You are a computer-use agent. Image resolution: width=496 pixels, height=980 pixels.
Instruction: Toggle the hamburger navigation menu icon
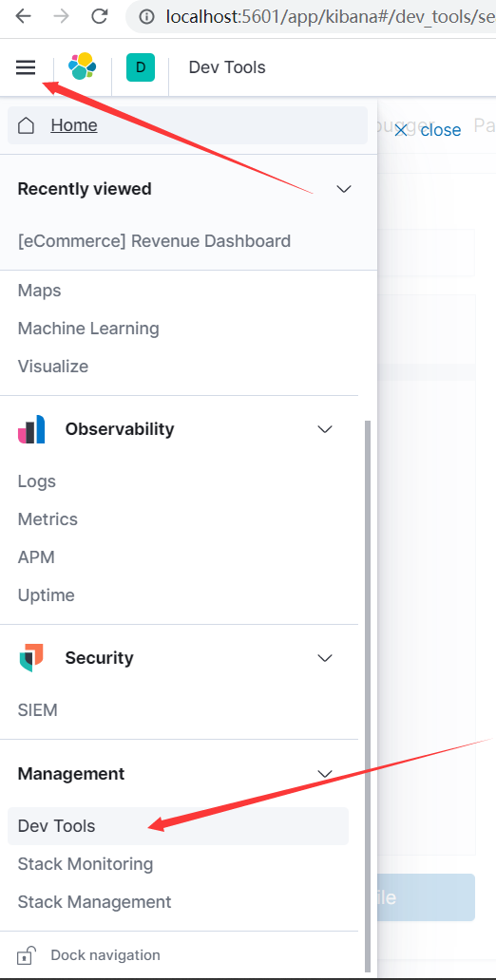pyautogui.click(x=26, y=67)
